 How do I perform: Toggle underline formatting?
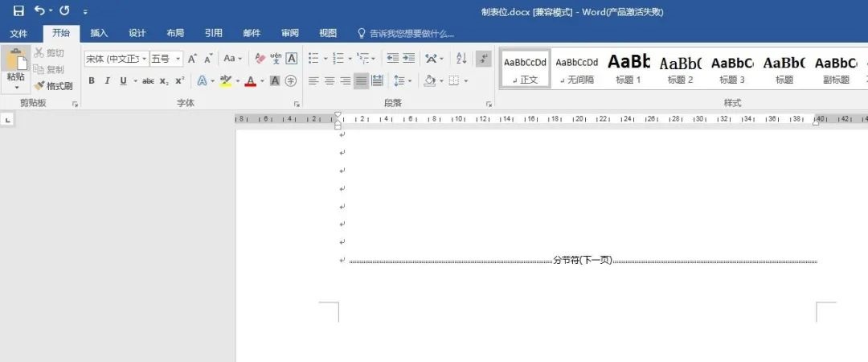pos(123,81)
